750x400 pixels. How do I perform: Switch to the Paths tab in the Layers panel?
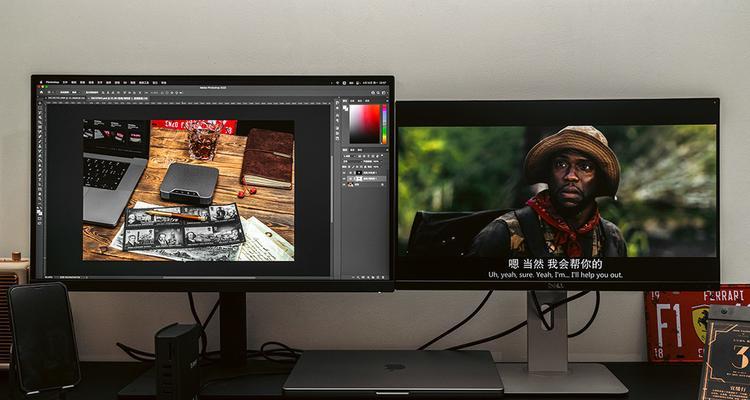[360, 150]
